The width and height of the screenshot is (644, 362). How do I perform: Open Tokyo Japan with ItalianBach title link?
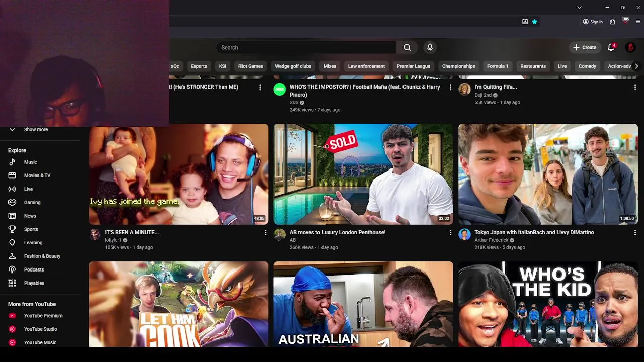[x=534, y=232]
